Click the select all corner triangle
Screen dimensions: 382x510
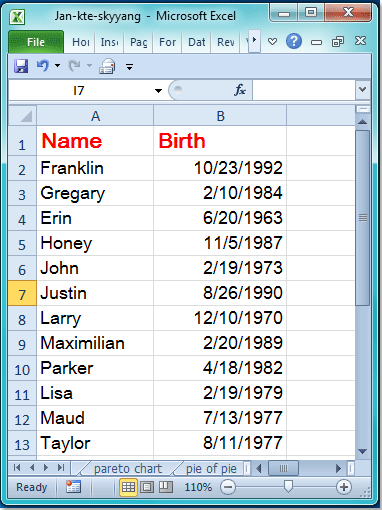pos(22,116)
